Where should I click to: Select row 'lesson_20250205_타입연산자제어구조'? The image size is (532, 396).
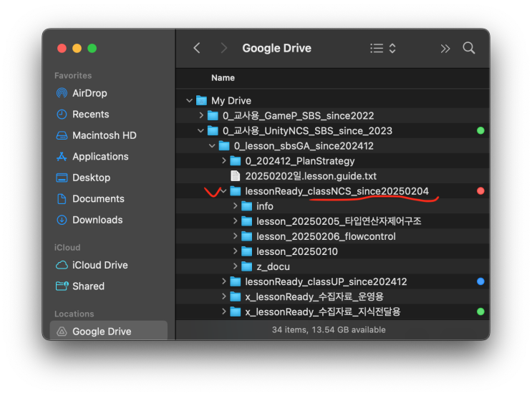(x=332, y=221)
